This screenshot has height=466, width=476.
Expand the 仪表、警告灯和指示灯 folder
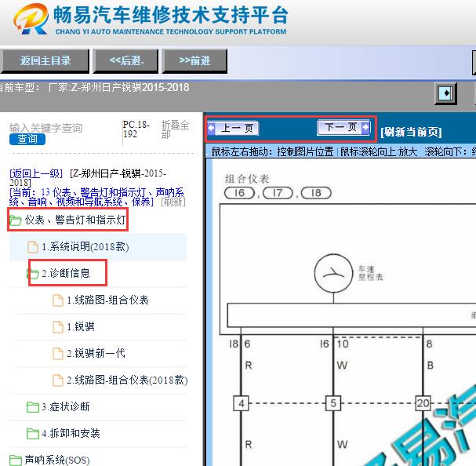[x=75, y=220]
